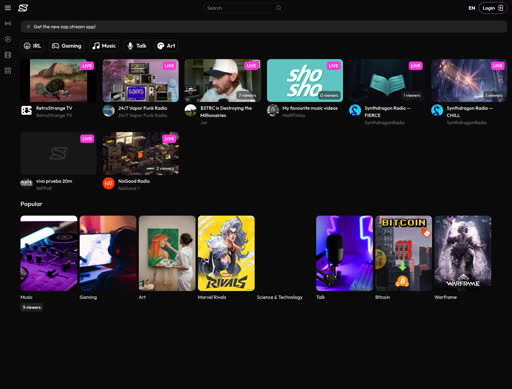
Task: Open the Art popular category card
Action: (167, 253)
